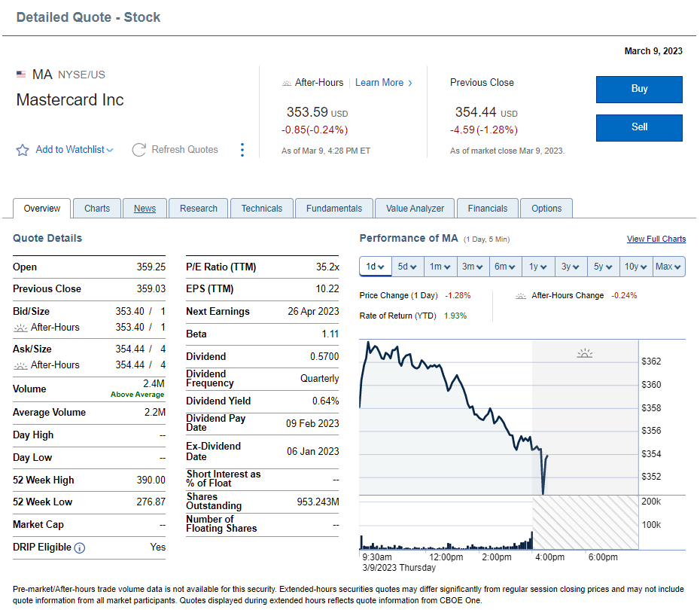Click the P/E Ratio value 35.2x
Screen dimensions: 700x610
tap(327, 267)
